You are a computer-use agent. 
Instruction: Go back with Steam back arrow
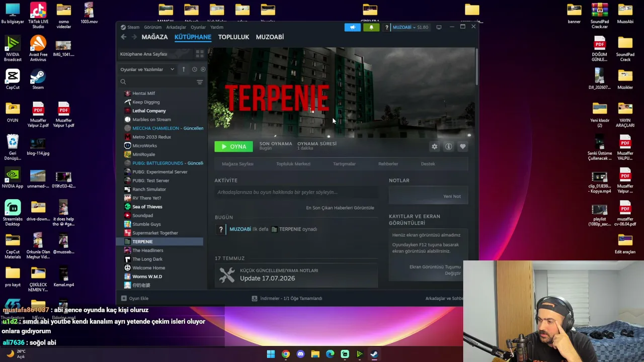pyautogui.click(x=124, y=37)
